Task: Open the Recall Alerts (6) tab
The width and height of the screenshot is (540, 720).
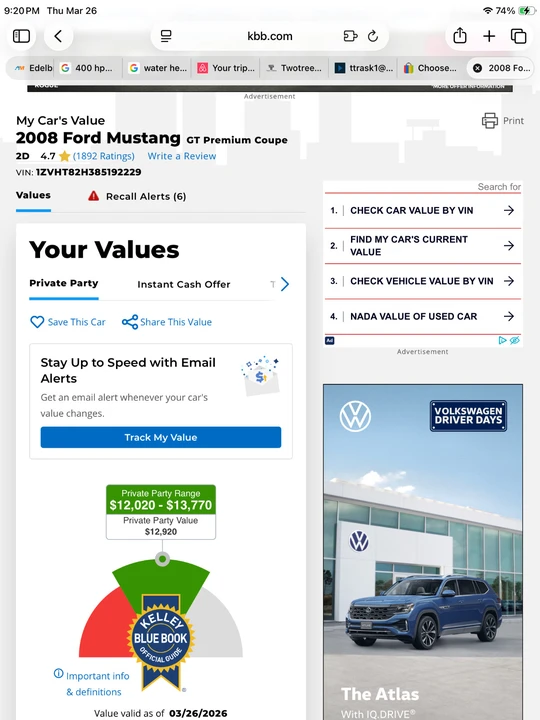Action: pos(137,197)
